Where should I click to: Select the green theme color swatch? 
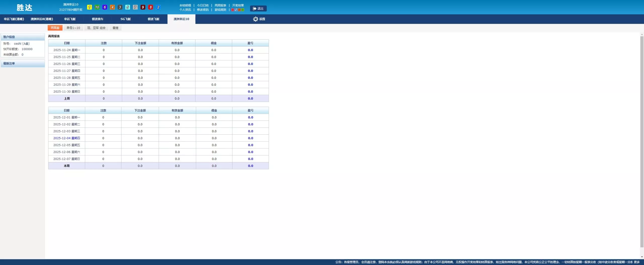243,10
